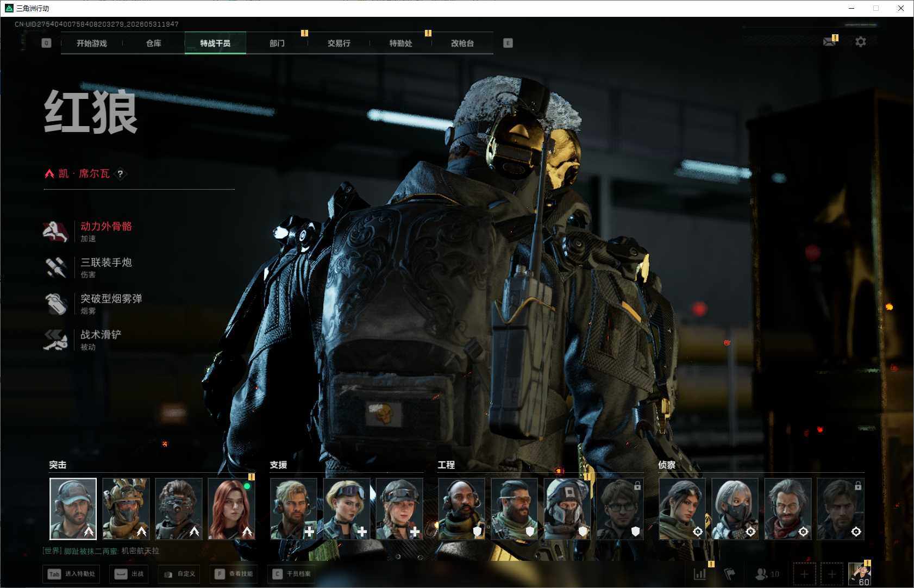
Task: Select the silver-haired masked recon operator
Action: tap(735, 509)
